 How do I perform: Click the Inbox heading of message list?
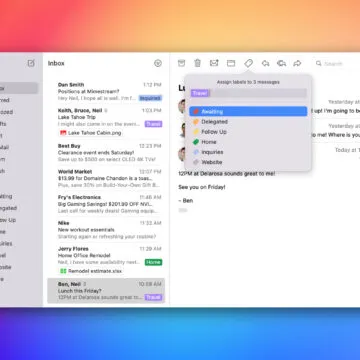[x=56, y=63]
